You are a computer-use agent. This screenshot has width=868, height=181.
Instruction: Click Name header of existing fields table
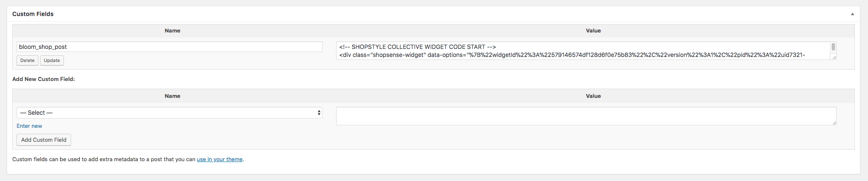[173, 31]
